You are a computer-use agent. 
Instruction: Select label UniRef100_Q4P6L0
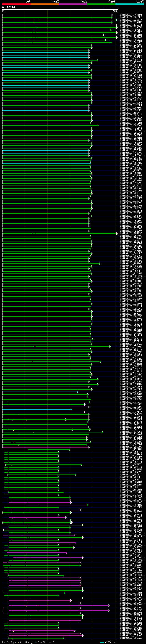(x=131, y=389)
